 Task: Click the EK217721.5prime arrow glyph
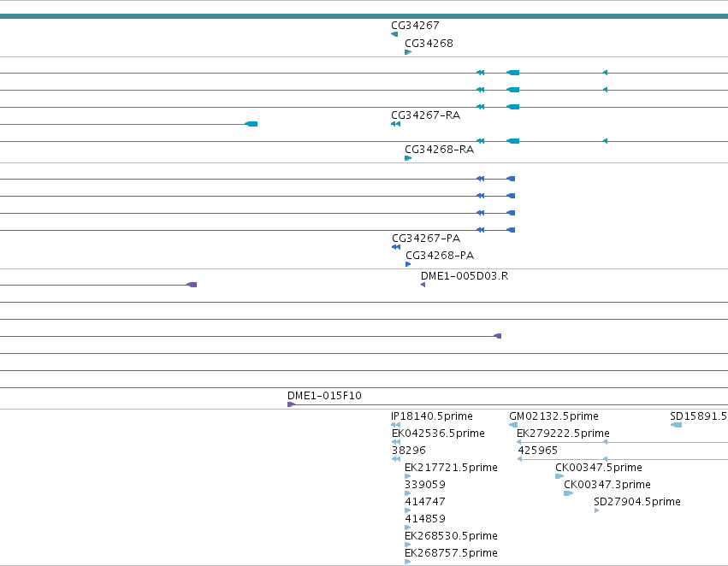point(408,476)
